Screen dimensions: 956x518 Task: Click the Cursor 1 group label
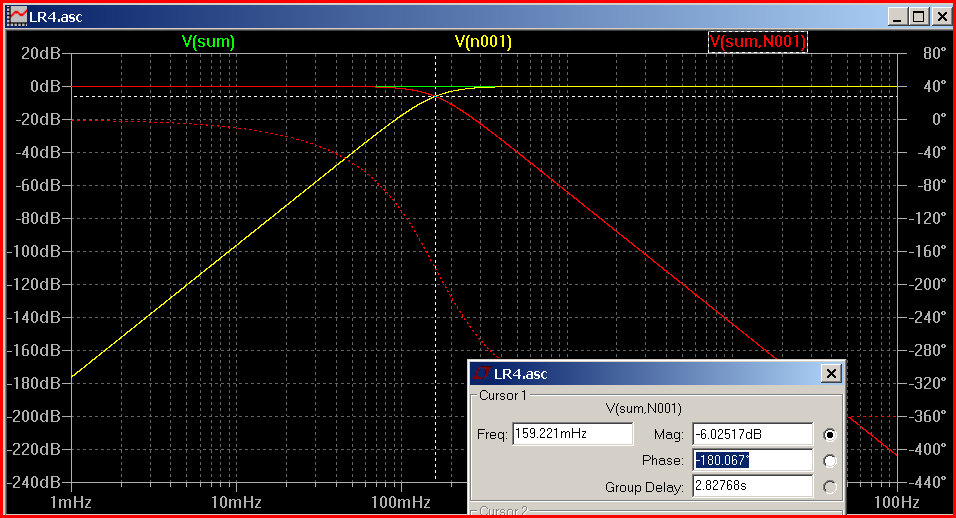pyautogui.click(x=502, y=396)
